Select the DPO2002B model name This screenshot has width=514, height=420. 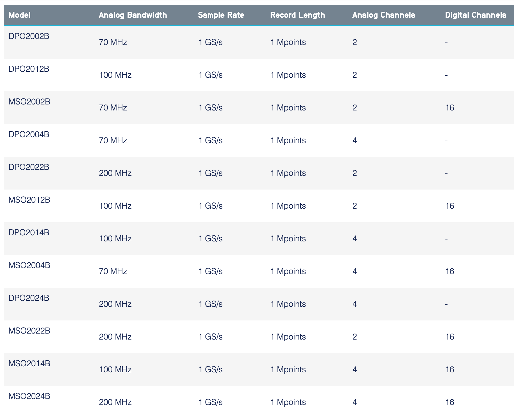29,36
